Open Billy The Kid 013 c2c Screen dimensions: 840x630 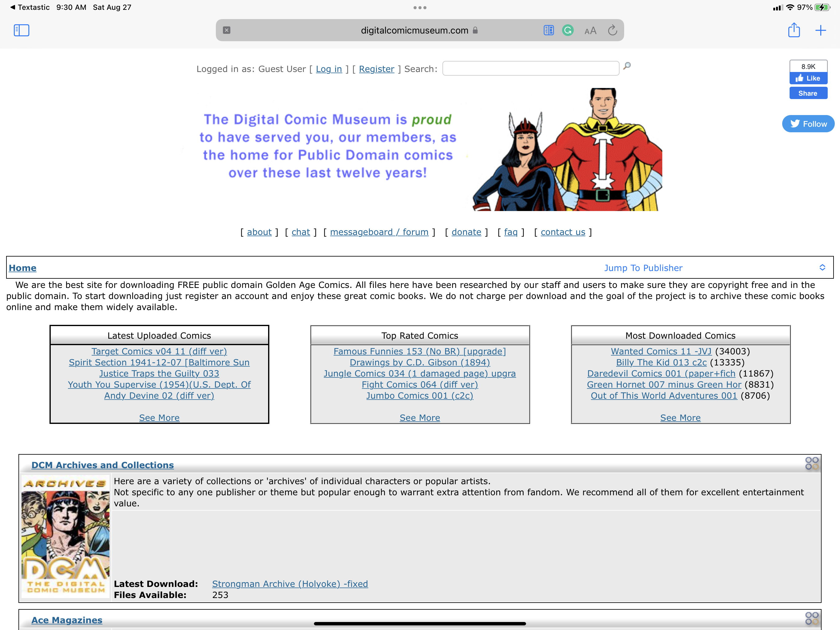pyautogui.click(x=661, y=362)
